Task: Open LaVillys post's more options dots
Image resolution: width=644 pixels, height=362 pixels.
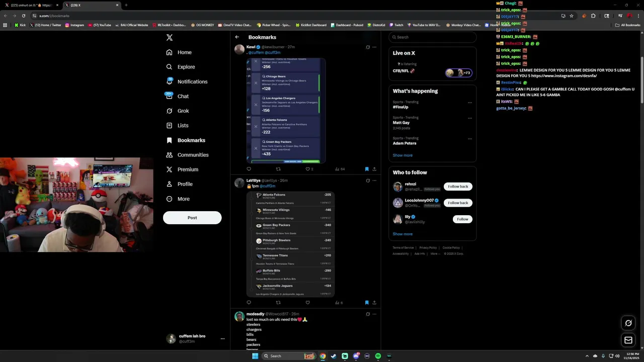Action: (374, 180)
